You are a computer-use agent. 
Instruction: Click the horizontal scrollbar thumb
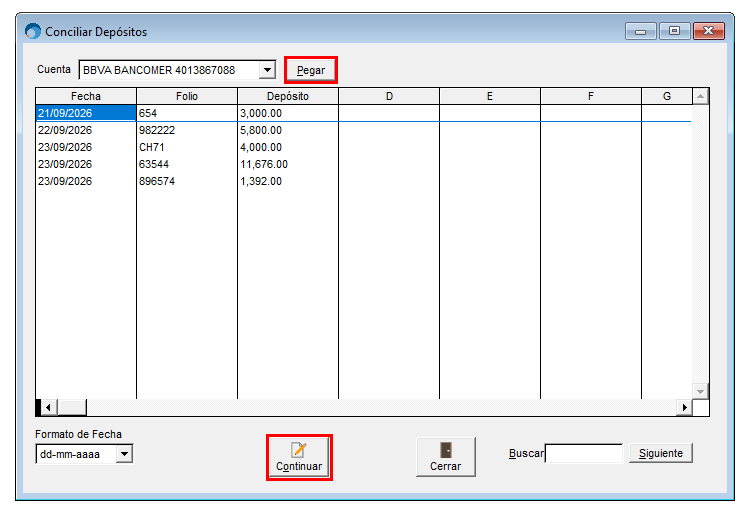point(72,407)
